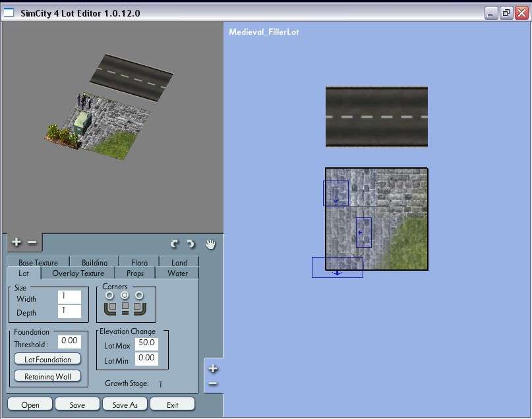This screenshot has height=419, width=532.
Task: Zoom in the 3D preview with plus icon
Action: pyautogui.click(x=16, y=242)
